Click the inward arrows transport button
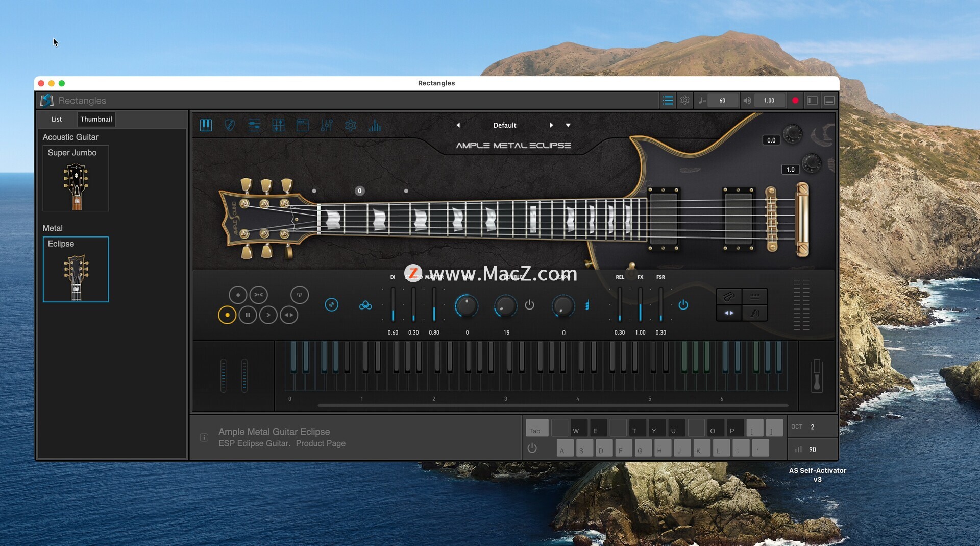 (258, 295)
